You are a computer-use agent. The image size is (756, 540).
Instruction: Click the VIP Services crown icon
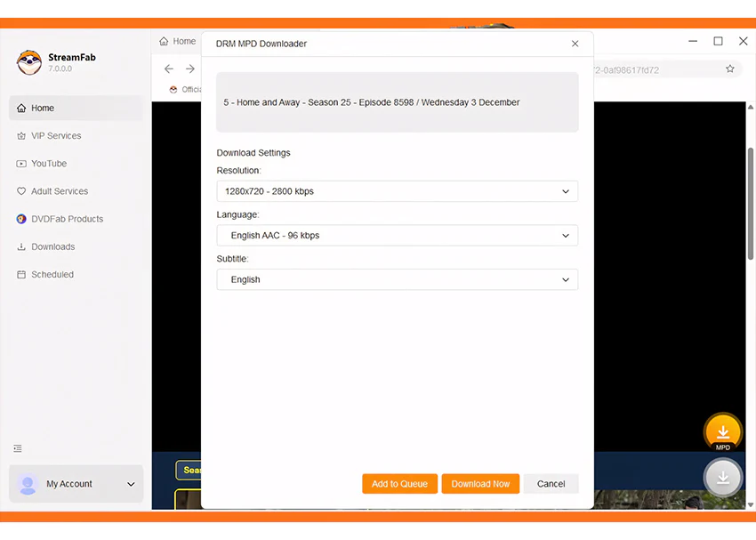(21, 136)
